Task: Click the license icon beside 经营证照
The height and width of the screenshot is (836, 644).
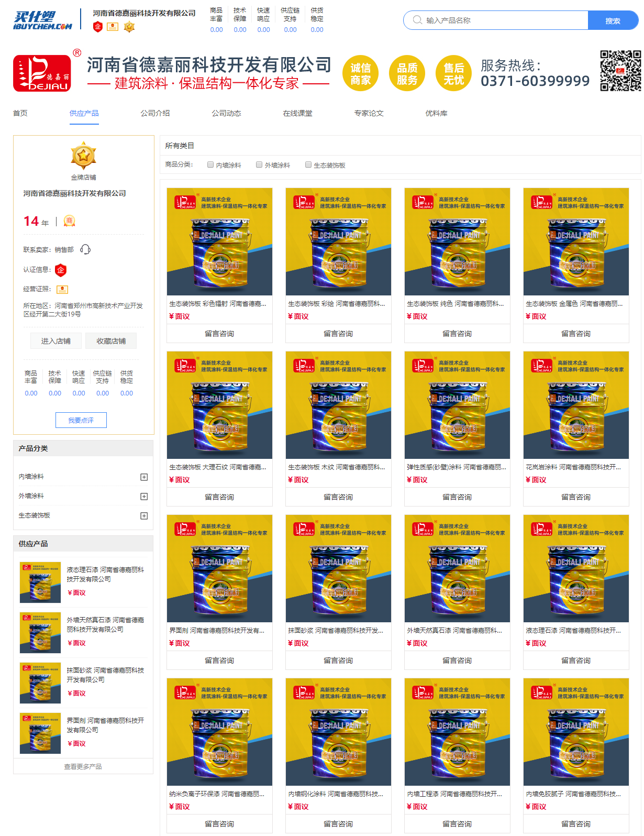Action: tap(62, 289)
